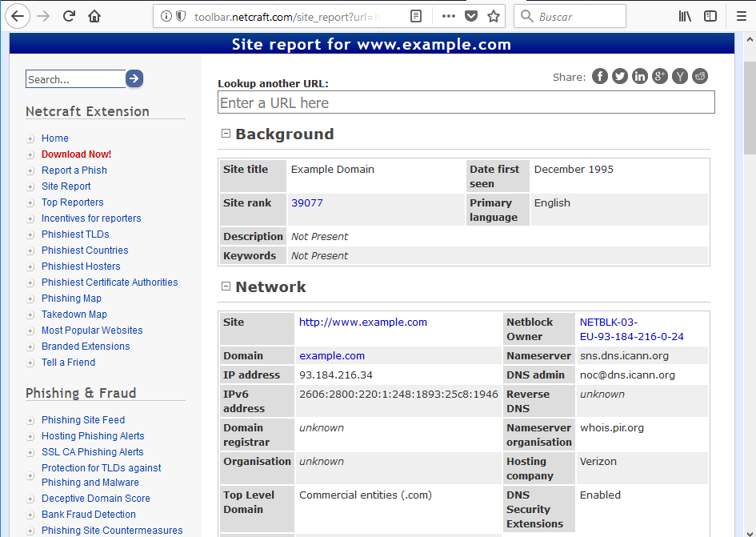This screenshot has height=537, width=756.
Task: Open the example.com domain link
Action: click(332, 355)
